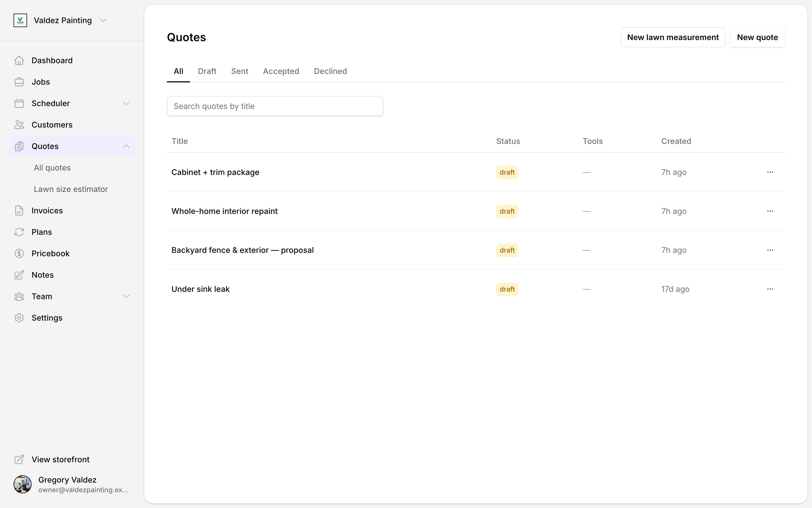
Task: Navigate to Jobs
Action: click(72, 82)
